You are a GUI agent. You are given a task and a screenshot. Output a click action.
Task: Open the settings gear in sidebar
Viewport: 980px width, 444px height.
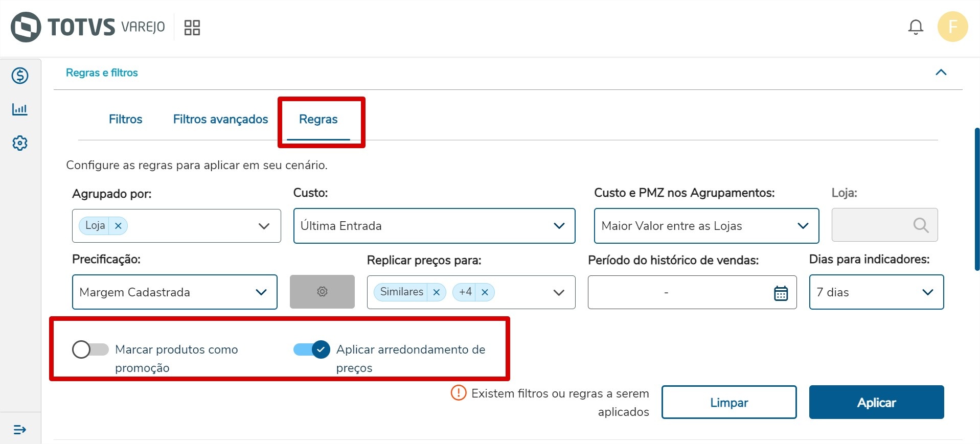click(x=20, y=143)
